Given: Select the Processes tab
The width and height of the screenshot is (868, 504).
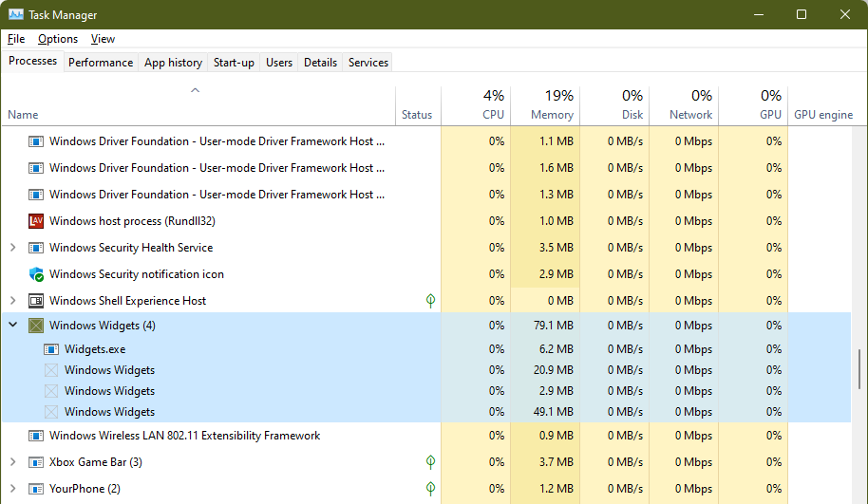Looking at the screenshot, I should coord(32,61).
